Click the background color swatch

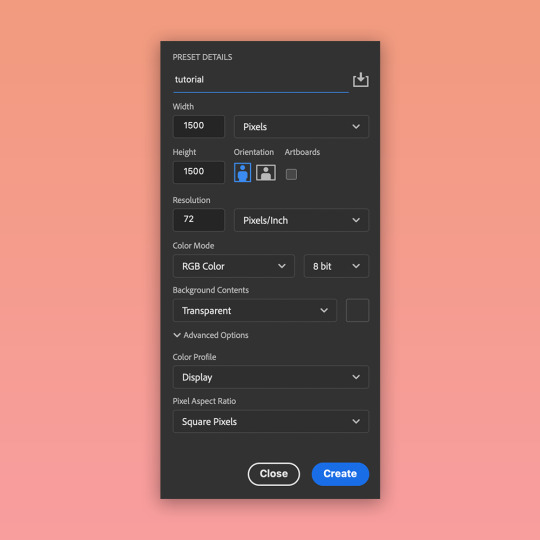[x=357, y=311]
